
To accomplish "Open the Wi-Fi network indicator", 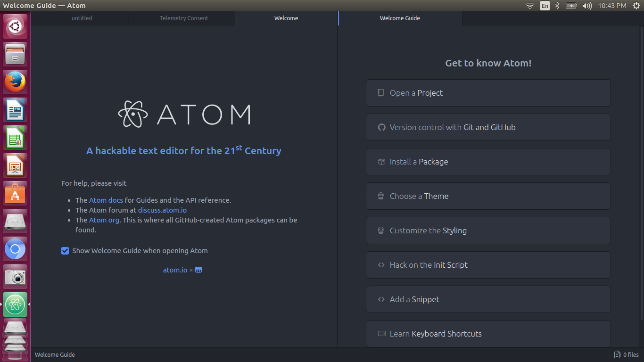I will tap(530, 6).
